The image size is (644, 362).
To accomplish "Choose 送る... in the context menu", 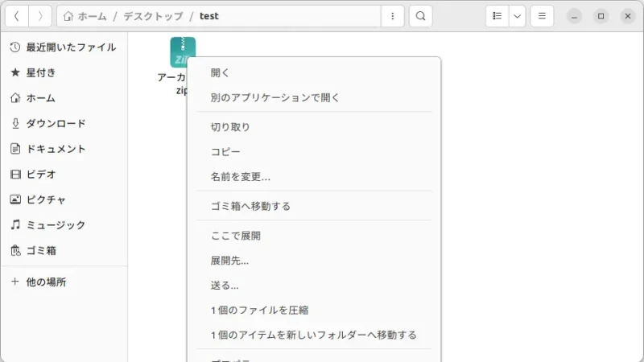I will pos(314,286).
